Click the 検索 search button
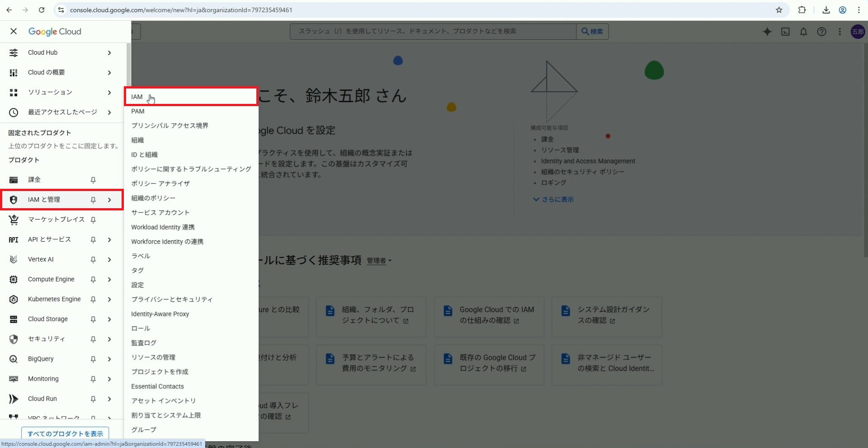Image resolution: width=868 pixels, height=448 pixels. (x=592, y=31)
